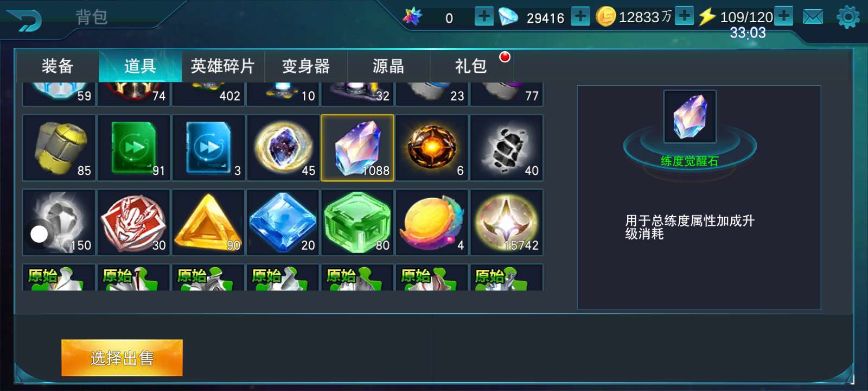
Task: Select the green fast-forward card item
Action: (134, 148)
